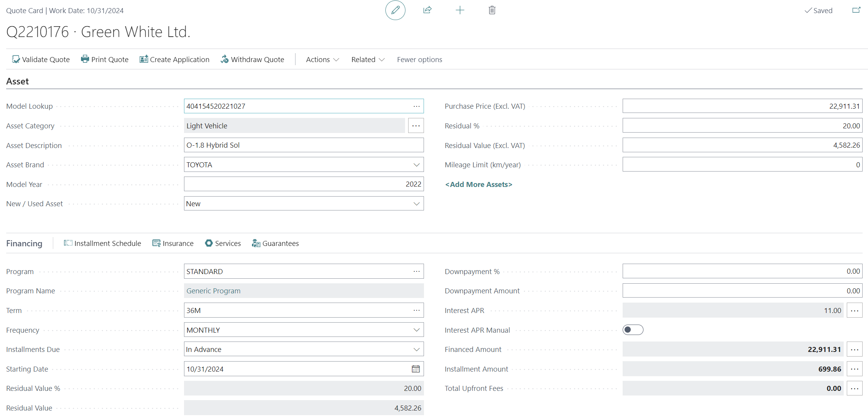The height and width of the screenshot is (419, 868).
Task: Click the Saved status indicator
Action: coord(818,10)
